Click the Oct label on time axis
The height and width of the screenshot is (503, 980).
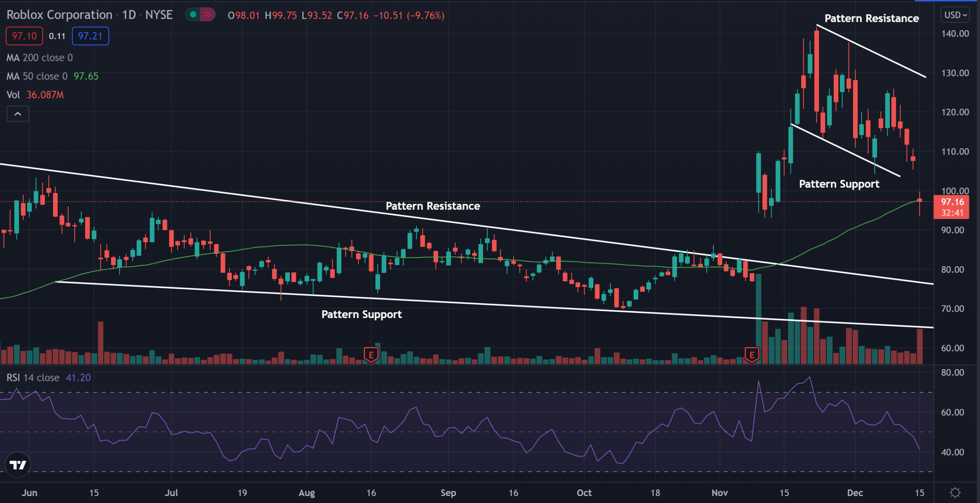(x=584, y=493)
